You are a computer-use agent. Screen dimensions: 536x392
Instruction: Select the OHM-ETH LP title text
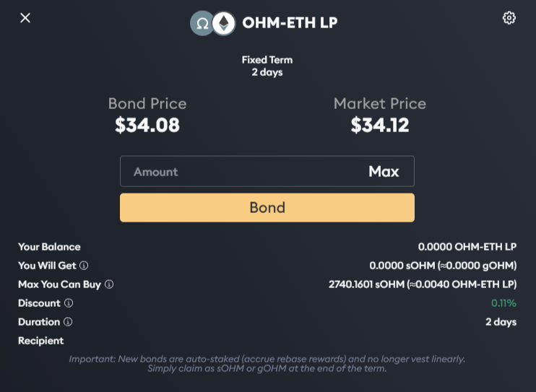coord(290,23)
